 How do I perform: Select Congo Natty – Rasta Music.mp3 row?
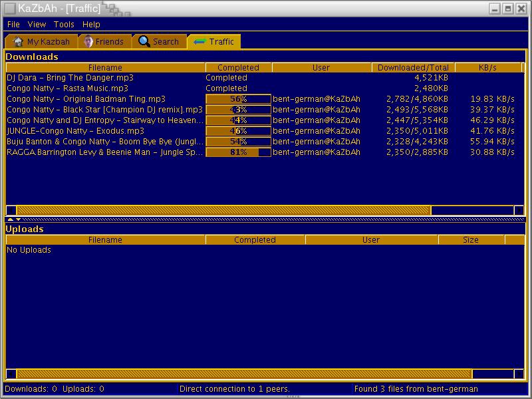(x=265, y=88)
